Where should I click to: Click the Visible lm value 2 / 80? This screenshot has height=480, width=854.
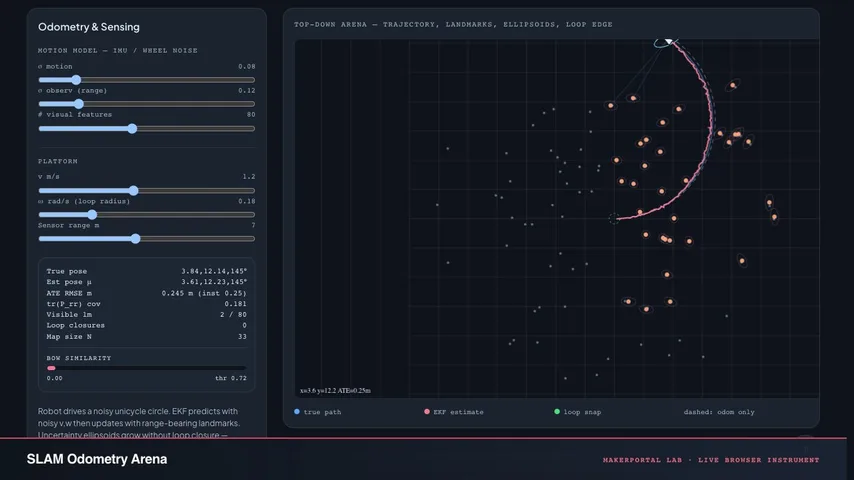(234, 315)
